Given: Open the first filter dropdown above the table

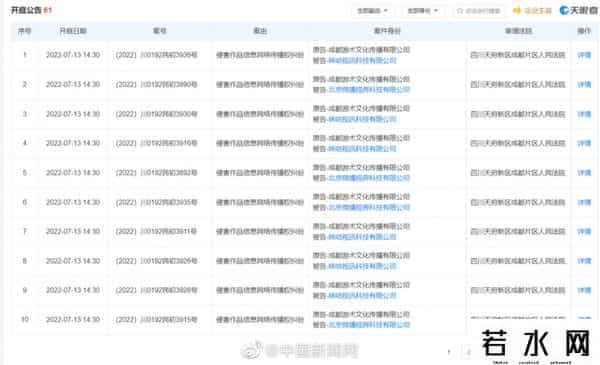Looking at the screenshot, I should point(372,11).
